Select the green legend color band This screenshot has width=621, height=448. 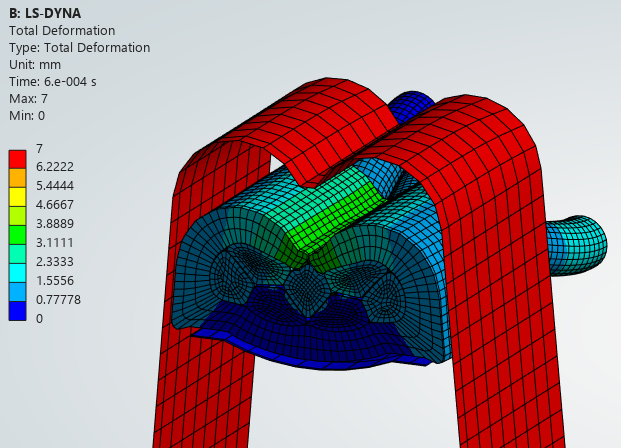[x=17, y=235]
